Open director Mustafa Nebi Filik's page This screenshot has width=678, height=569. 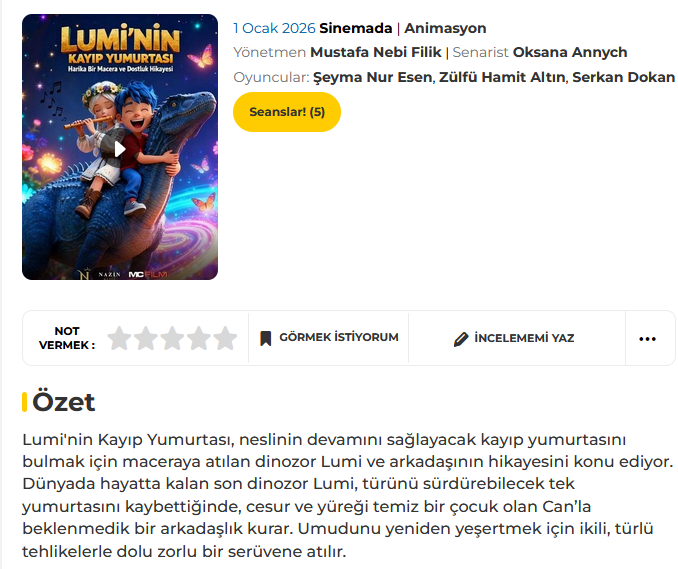(x=376, y=52)
